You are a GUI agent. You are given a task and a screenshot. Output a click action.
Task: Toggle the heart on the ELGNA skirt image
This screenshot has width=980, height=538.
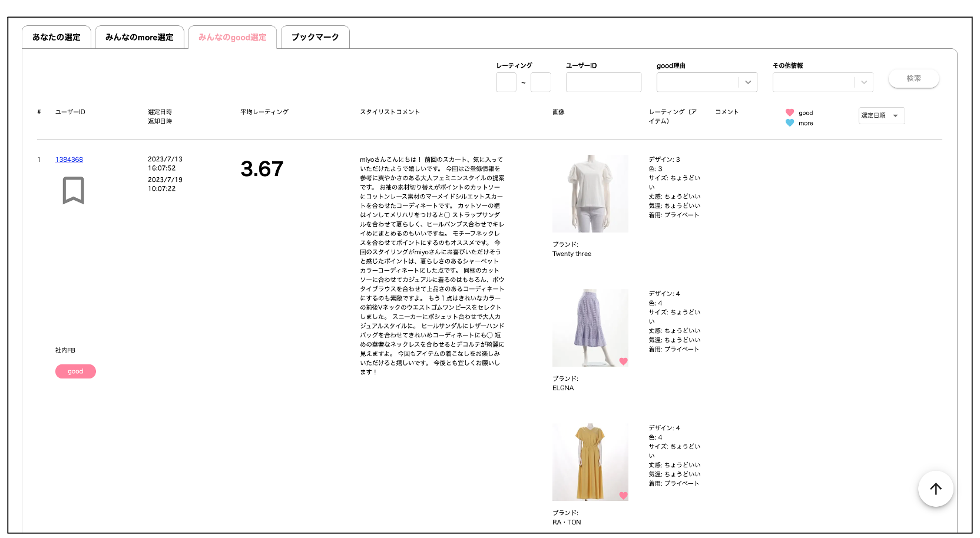coord(623,361)
